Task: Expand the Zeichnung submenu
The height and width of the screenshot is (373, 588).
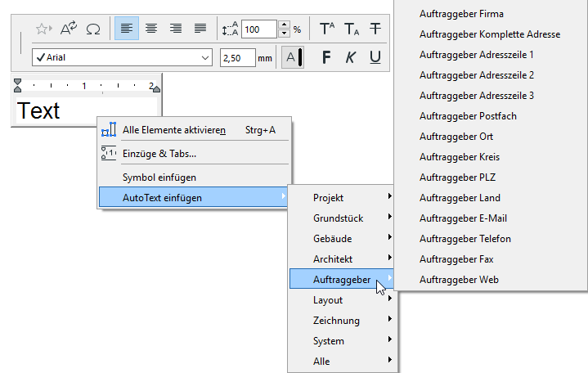Action: (343, 320)
